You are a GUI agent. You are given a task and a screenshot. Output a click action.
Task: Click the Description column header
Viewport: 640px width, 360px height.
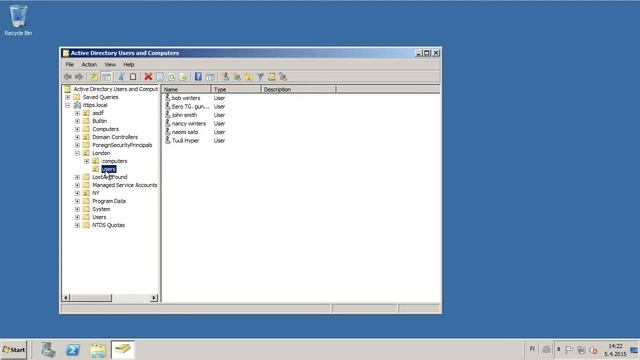(298, 89)
